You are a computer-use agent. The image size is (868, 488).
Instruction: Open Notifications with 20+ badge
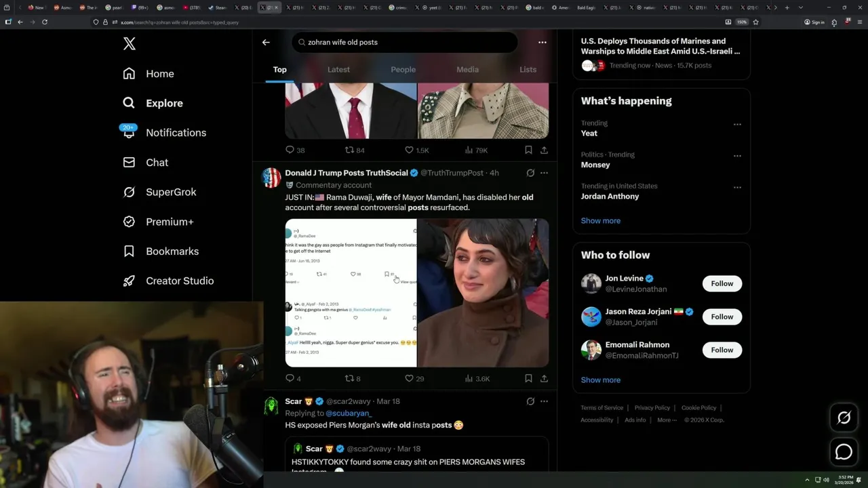(163, 133)
